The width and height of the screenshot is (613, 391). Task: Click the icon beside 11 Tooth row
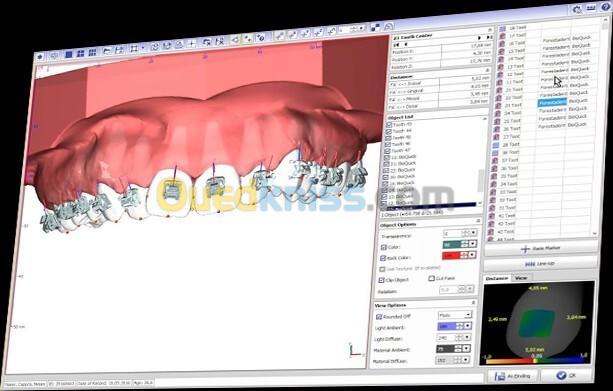499,83
